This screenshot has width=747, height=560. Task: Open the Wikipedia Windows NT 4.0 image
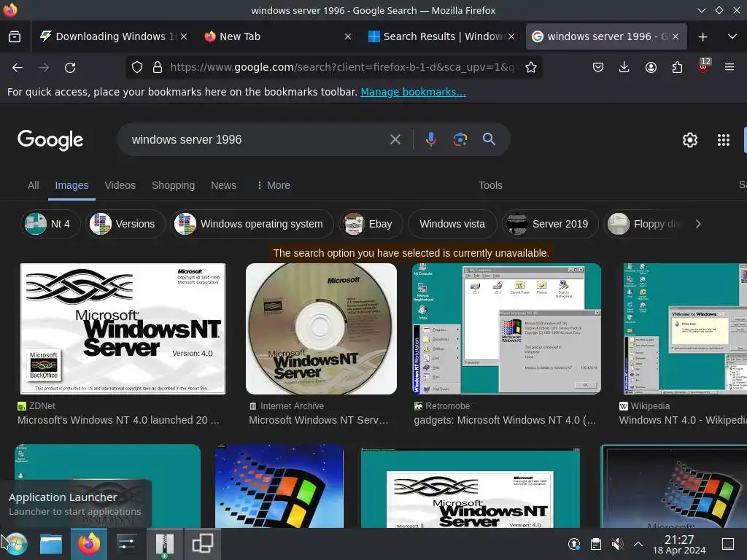click(685, 329)
